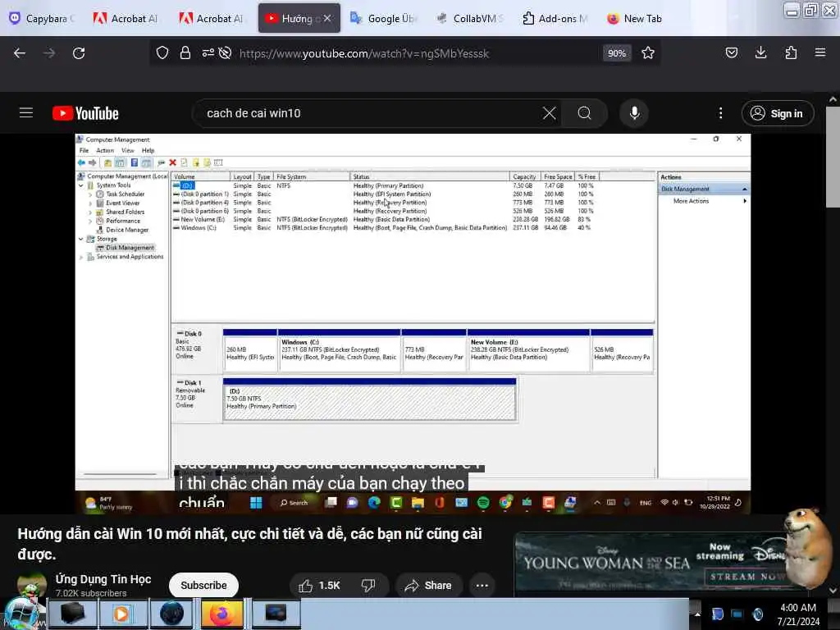
Task: Click the Share button
Action: 428,586
